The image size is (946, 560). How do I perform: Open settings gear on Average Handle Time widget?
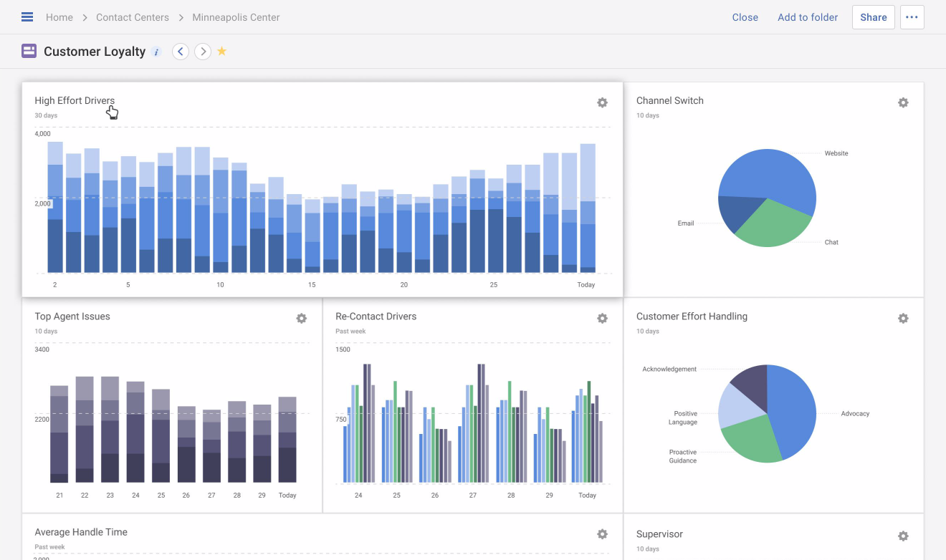point(603,535)
